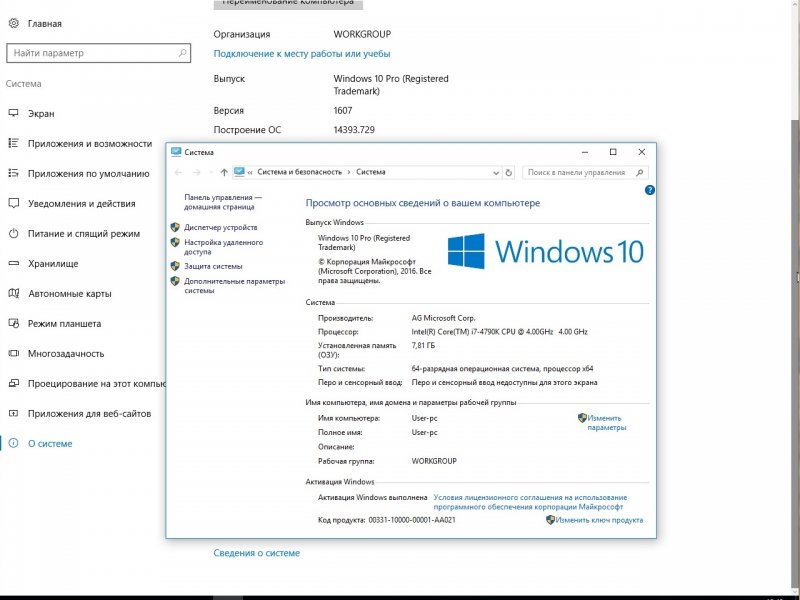Screen dimensions: 800x600
Task: Click the back arrow in Система window
Action: [x=178, y=172]
